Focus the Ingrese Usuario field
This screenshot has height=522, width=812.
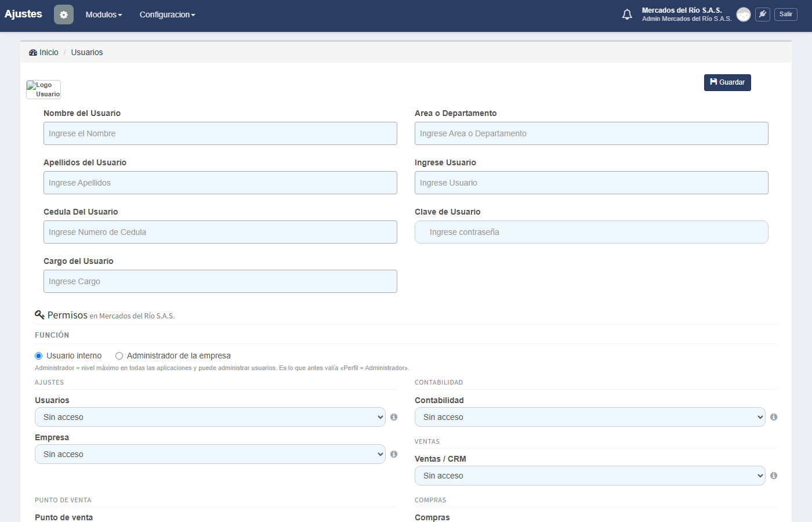click(592, 183)
